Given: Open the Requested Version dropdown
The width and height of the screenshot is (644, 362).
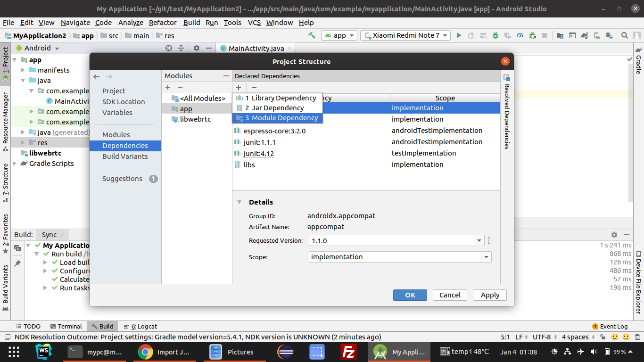Looking at the screenshot, I should (x=479, y=240).
